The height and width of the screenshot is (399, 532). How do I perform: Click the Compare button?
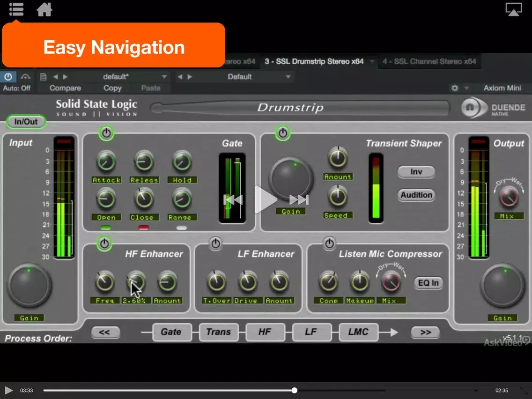tap(66, 88)
